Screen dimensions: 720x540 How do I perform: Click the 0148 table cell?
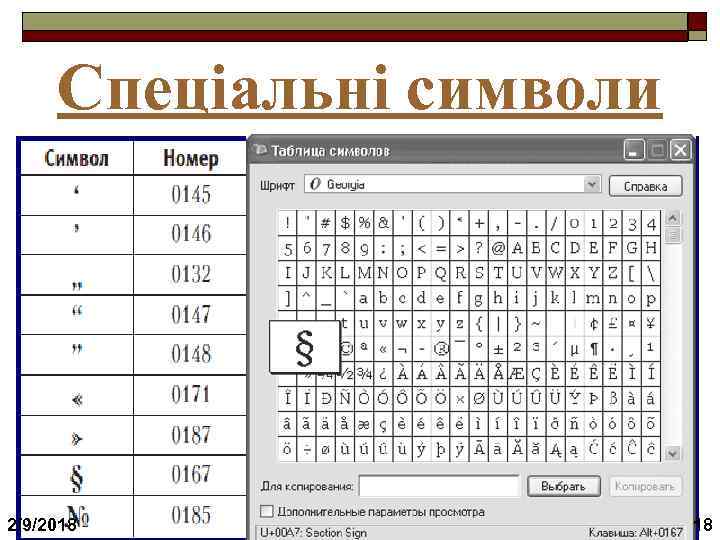pyautogui.click(x=191, y=354)
